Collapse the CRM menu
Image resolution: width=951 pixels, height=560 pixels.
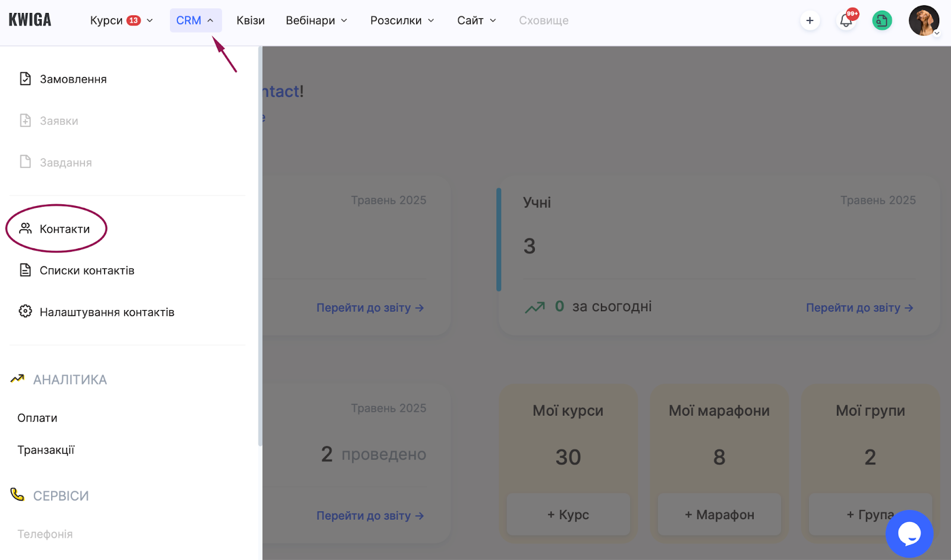(196, 20)
